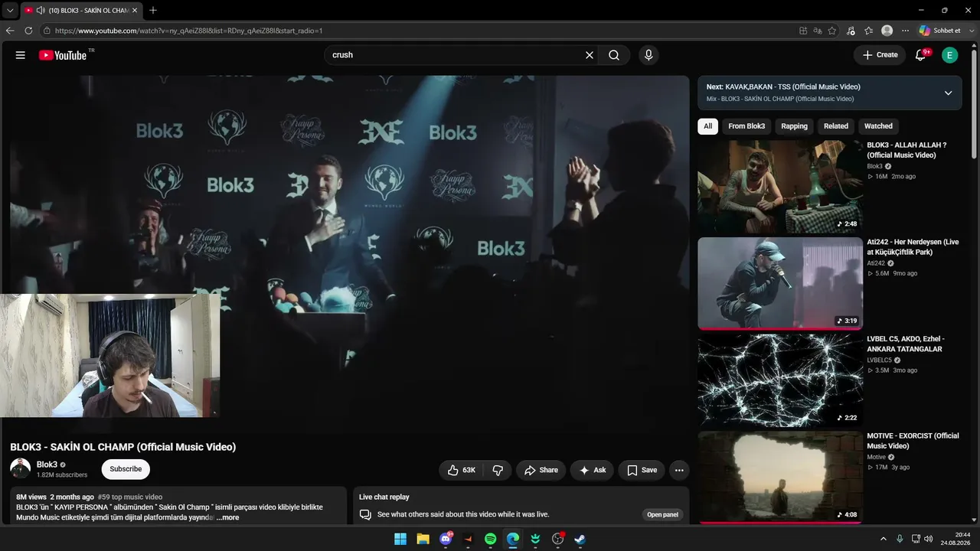
Task: Play MOTIVE - EXORCIST video thumbnail
Action: pyautogui.click(x=780, y=478)
